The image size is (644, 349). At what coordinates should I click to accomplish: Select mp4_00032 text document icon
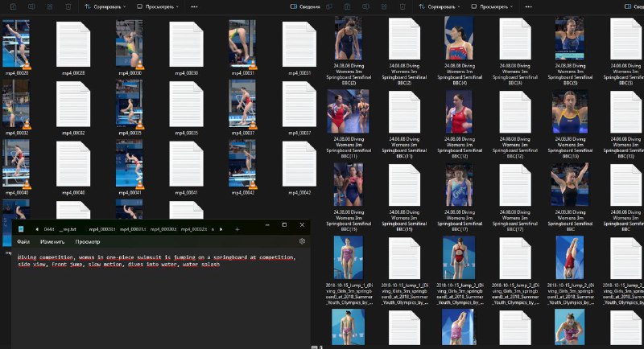(x=73, y=104)
